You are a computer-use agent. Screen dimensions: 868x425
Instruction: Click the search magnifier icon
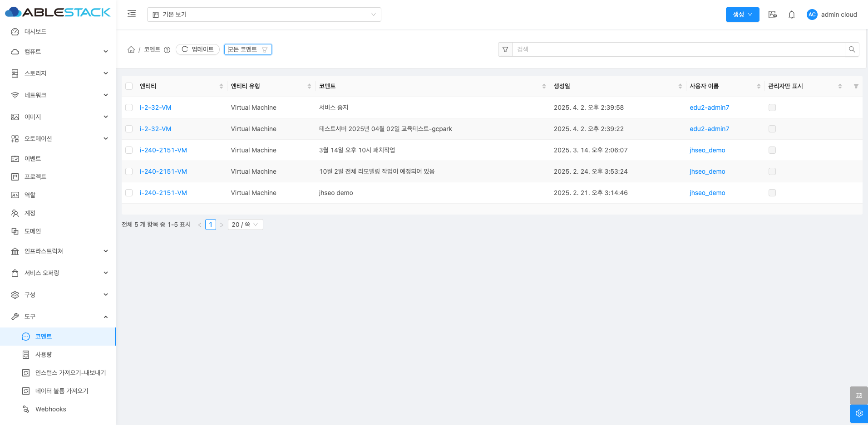point(852,49)
